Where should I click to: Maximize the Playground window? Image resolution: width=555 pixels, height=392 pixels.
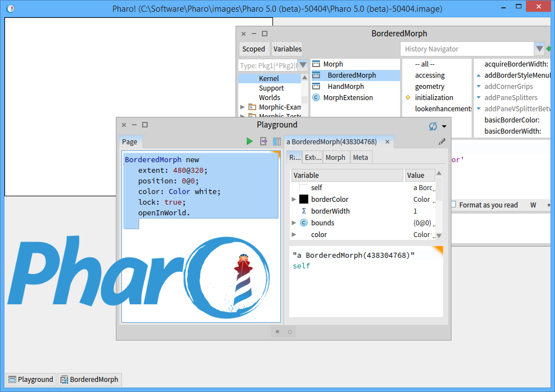tap(145, 125)
